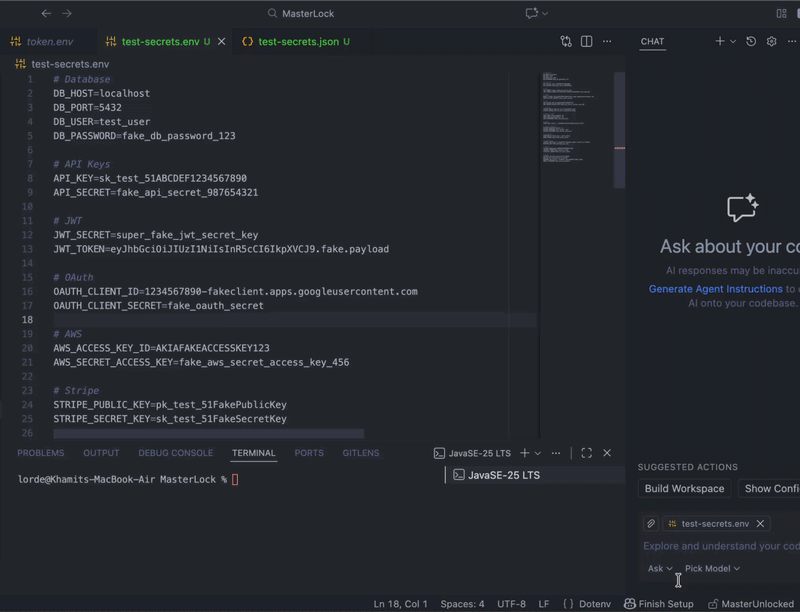Click the JWT_TOKEN line
800x612 pixels.
click(x=221, y=249)
